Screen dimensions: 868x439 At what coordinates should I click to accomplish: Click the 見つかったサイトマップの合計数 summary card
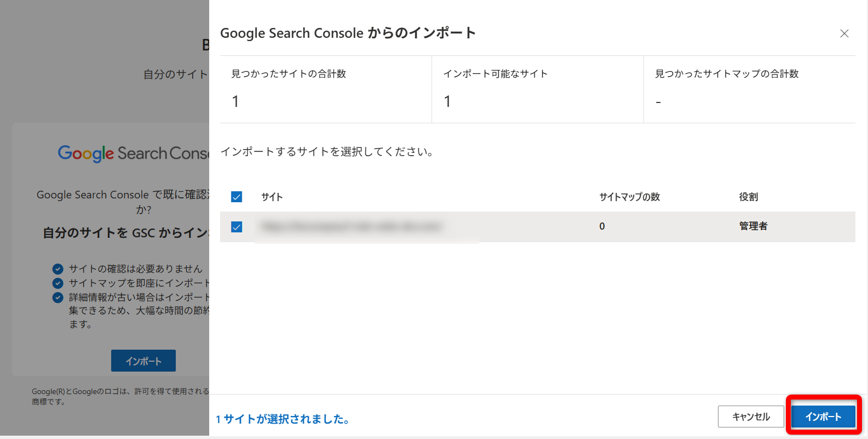tap(749, 89)
